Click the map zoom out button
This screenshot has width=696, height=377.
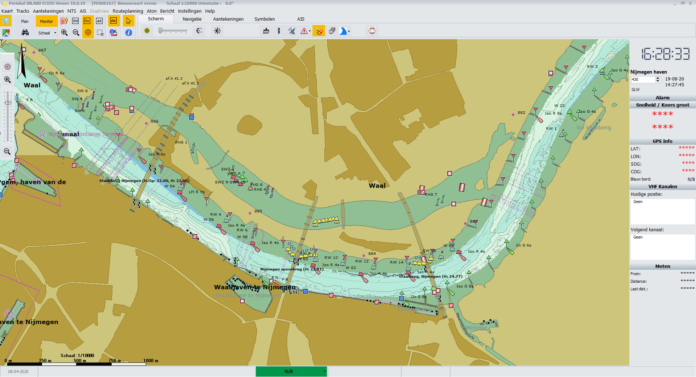[7, 151]
